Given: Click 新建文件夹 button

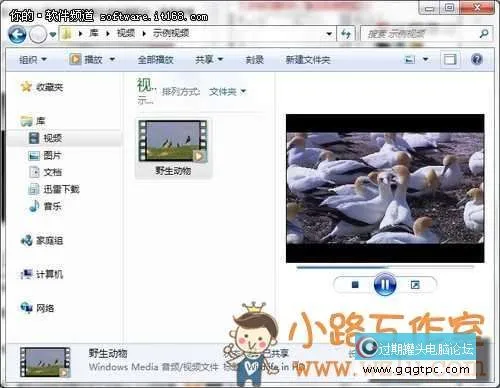Looking at the screenshot, I should coord(308,60).
